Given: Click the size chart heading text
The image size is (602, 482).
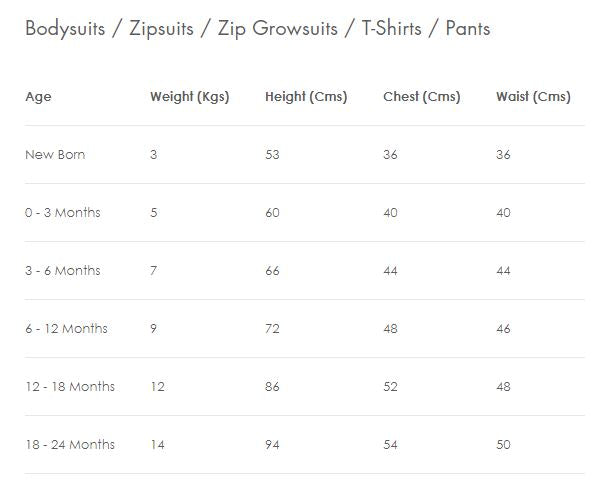Looking at the screenshot, I should [x=257, y=28].
